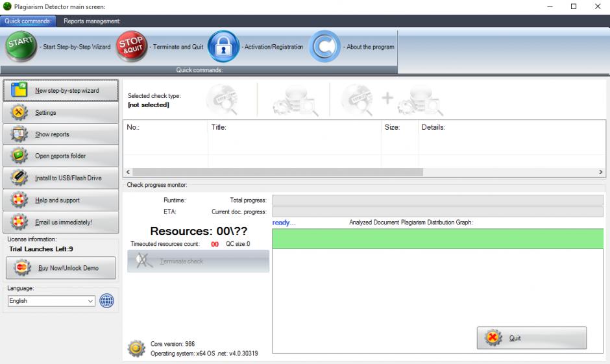Switch to the Quick commands tab
This screenshot has height=364, width=610.
(x=28, y=21)
